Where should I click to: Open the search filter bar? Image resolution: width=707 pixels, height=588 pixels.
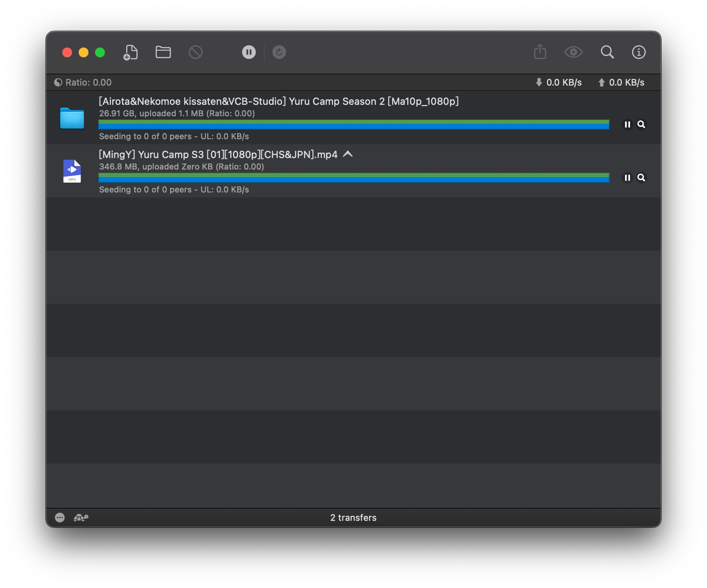(607, 52)
